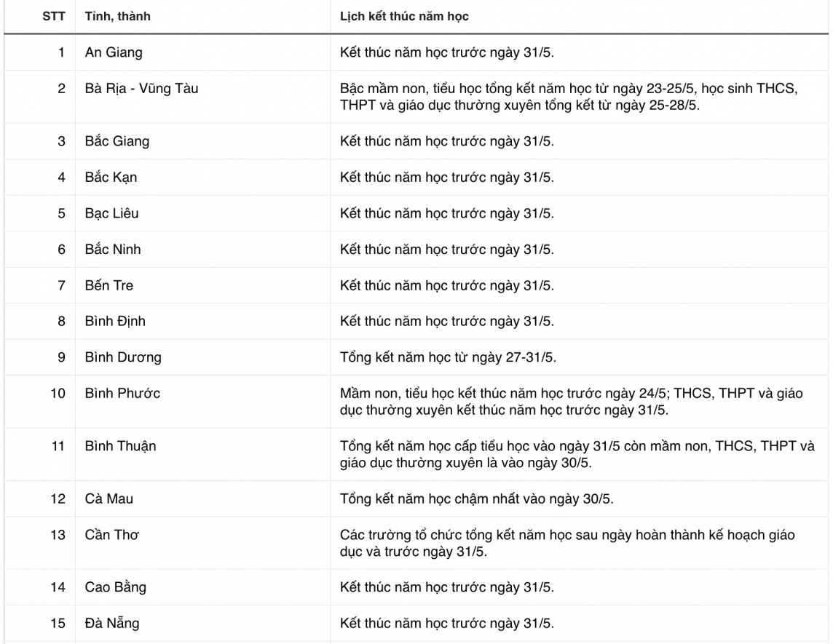Viewport: 833px width, 644px height.
Task: Click the Bắc Ninh province name
Action: [x=113, y=250]
